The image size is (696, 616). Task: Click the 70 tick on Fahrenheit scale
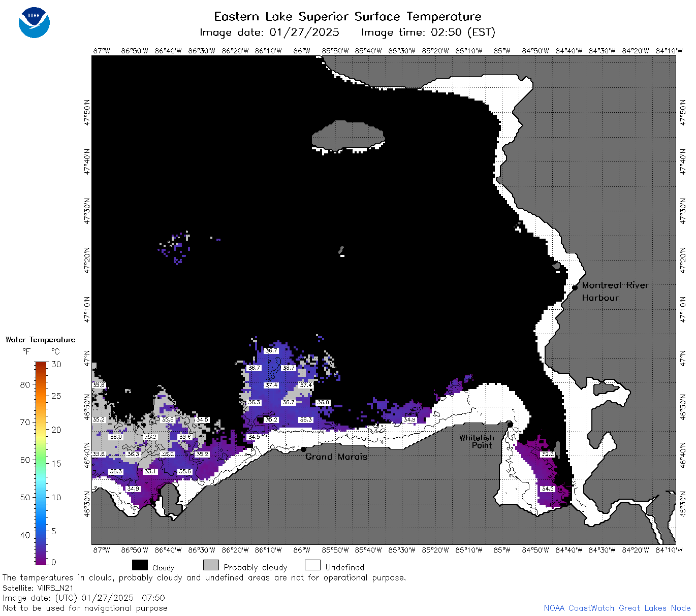point(25,422)
